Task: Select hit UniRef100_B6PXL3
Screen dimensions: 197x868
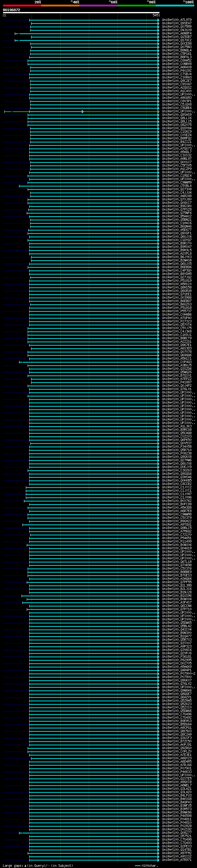Action: pos(176,57)
